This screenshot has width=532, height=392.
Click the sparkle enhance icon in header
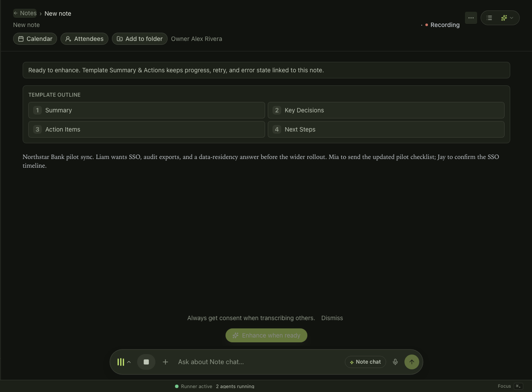[x=504, y=18]
